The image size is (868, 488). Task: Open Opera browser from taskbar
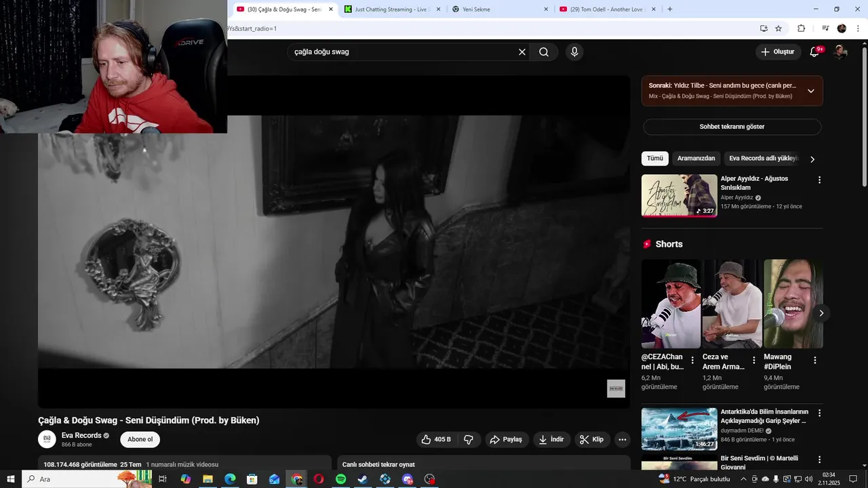(x=319, y=479)
